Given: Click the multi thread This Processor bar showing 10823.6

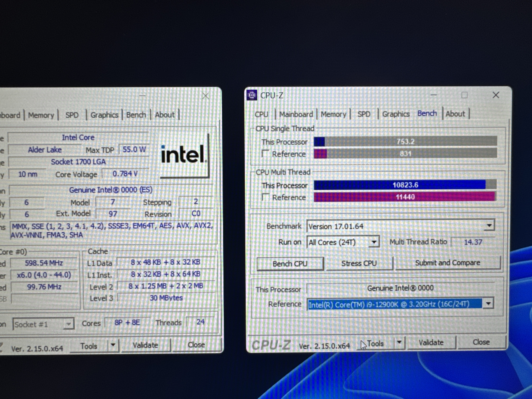Looking at the screenshot, I should [x=405, y=185].
